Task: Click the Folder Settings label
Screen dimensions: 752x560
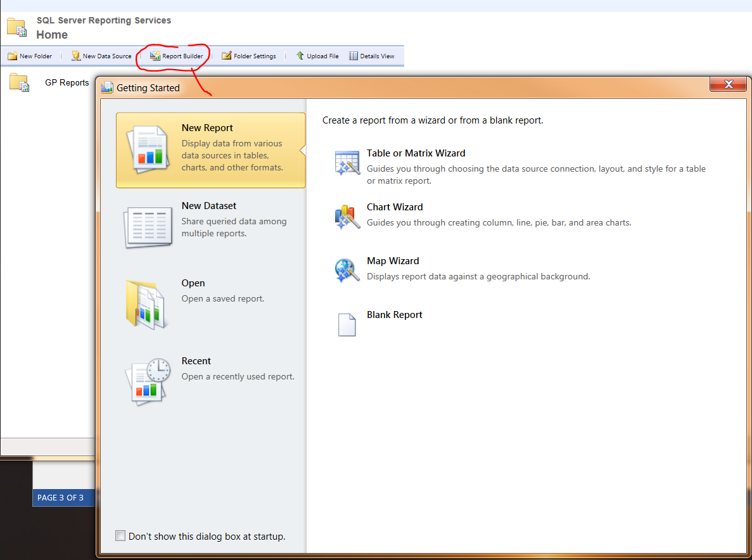Action: click(x=255, y=56)
